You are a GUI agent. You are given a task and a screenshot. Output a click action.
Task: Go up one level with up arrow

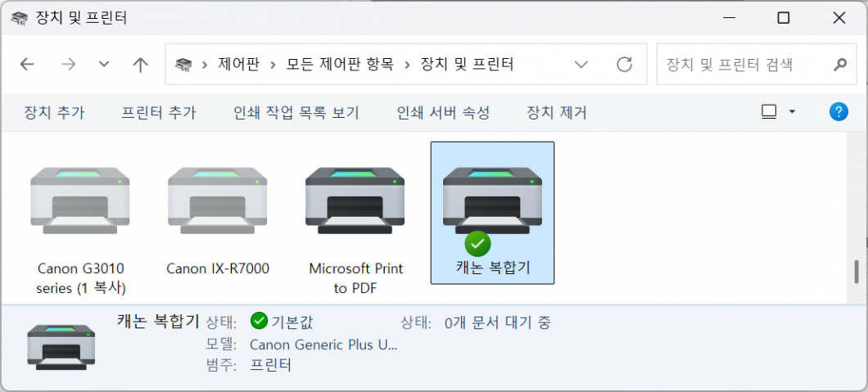point(140,64)
